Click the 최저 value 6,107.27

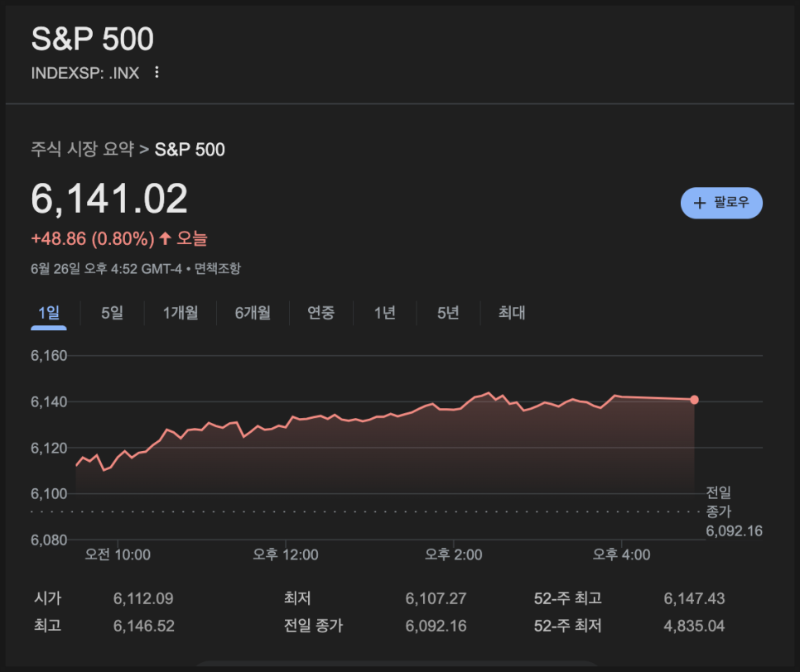click(436, 598)
